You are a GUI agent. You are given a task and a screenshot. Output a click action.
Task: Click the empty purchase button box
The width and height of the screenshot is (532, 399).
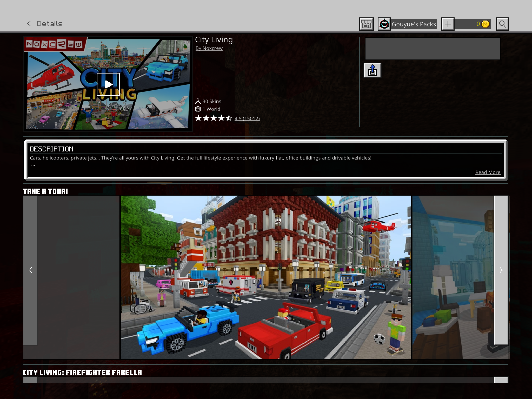[x=432, y=49]
